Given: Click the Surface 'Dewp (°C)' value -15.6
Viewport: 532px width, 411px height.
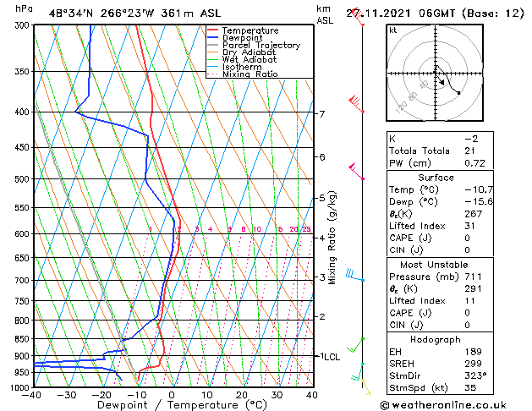Looking at the screenshot, I should pyautogui.click(x=479, y=202).
